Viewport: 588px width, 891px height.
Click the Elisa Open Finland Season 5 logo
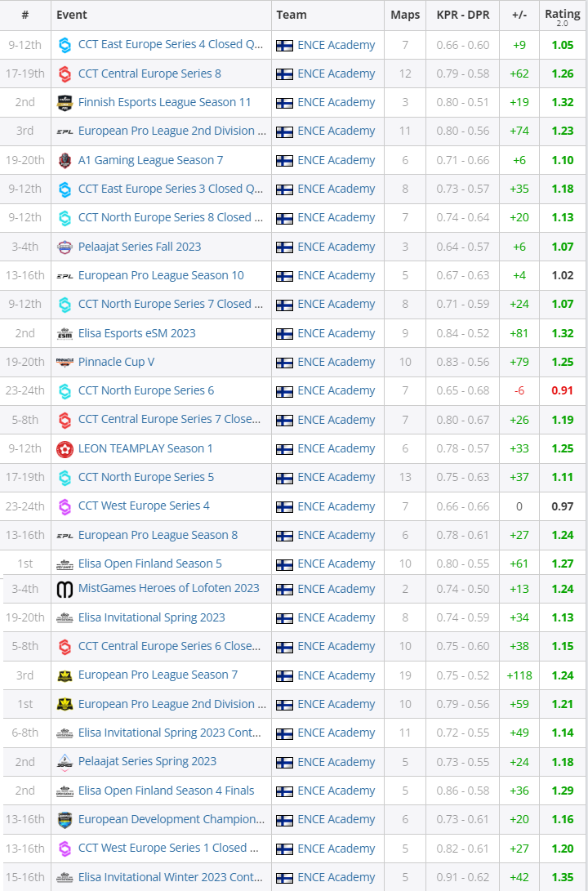click(x=65, y=564)
